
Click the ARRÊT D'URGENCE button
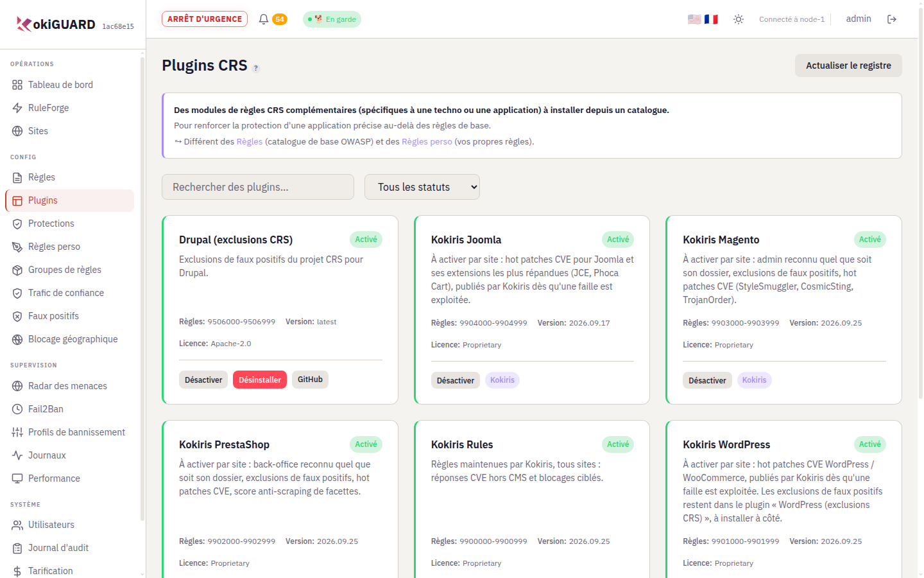click(205, 19)
